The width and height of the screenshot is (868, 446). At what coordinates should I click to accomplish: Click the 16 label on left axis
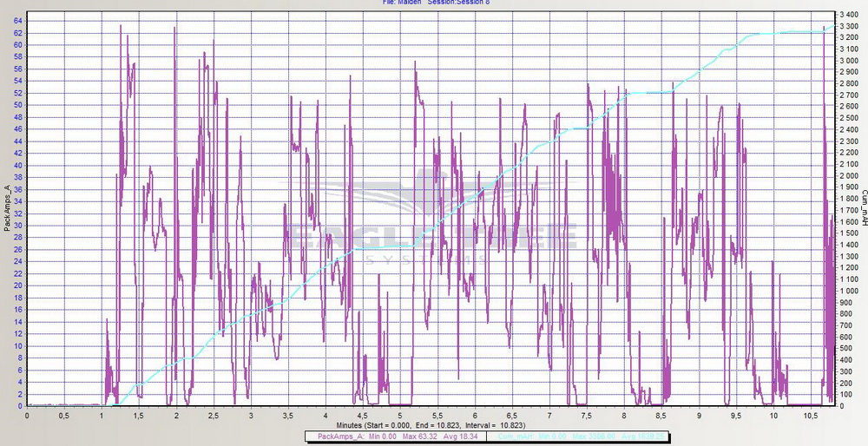tap(18, 309)
